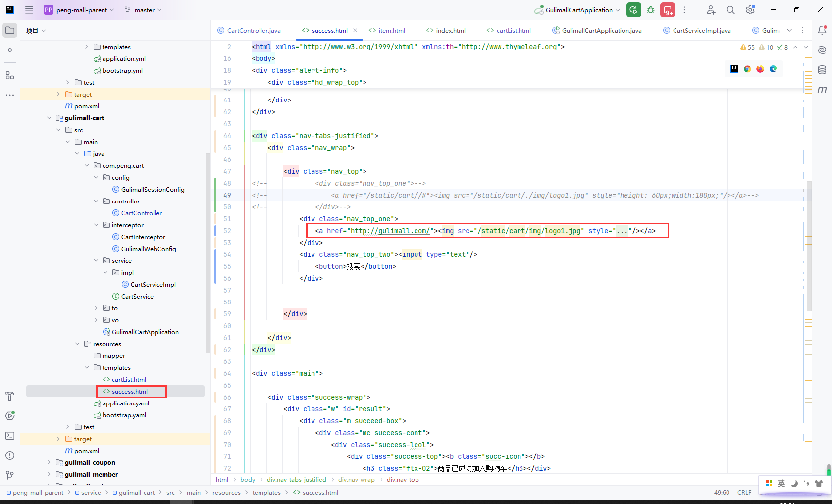Expand the gulimall-coupon module
Screen dimensions: 832x504
pos(49,462)
